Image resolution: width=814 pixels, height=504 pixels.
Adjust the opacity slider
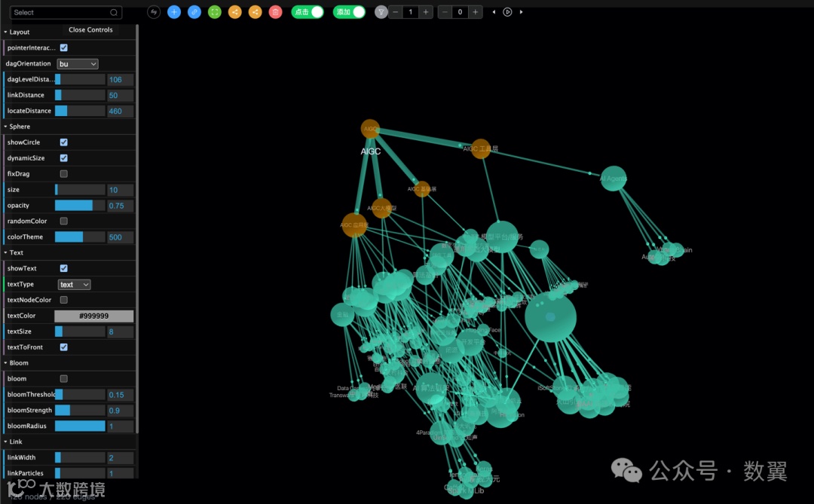[x=80, y=206]
